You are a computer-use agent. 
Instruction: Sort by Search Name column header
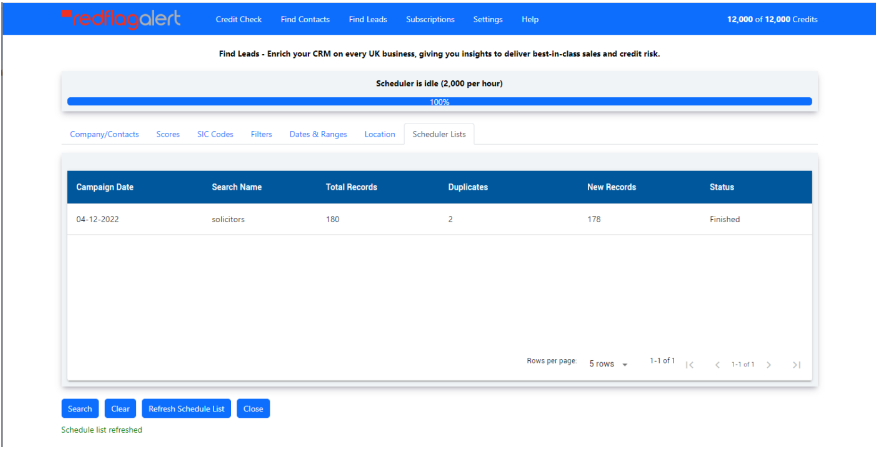(x=237, y=188)
